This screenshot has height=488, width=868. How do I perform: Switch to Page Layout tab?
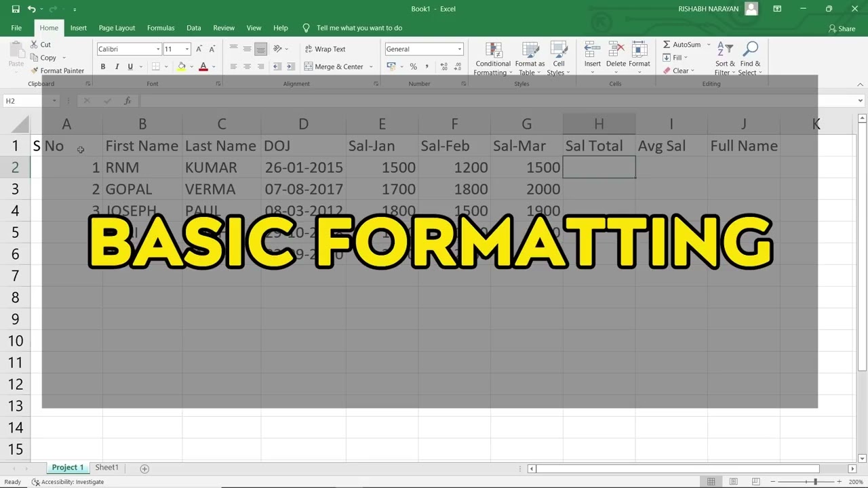[117, 28]
